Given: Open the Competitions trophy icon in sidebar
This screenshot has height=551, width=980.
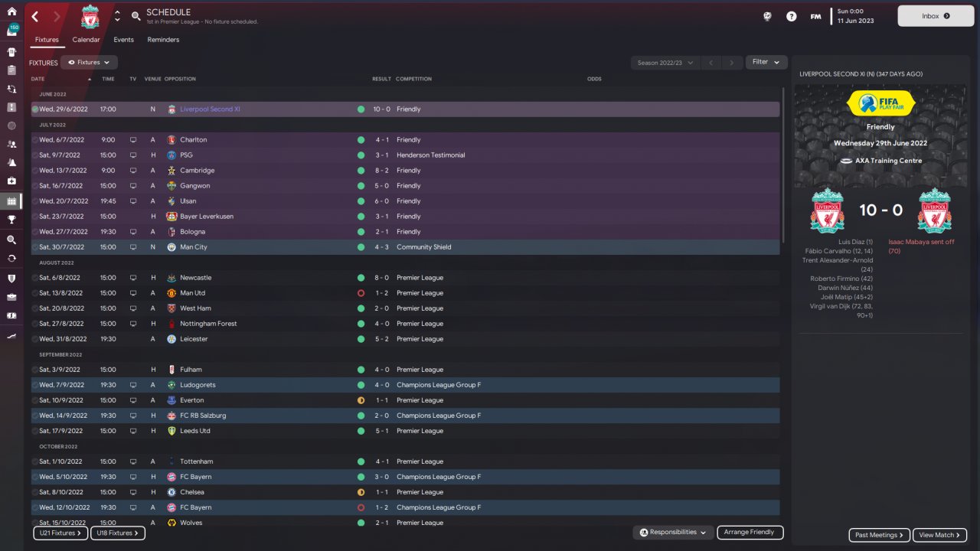Looking at the screenshot, I should (11, 220).
